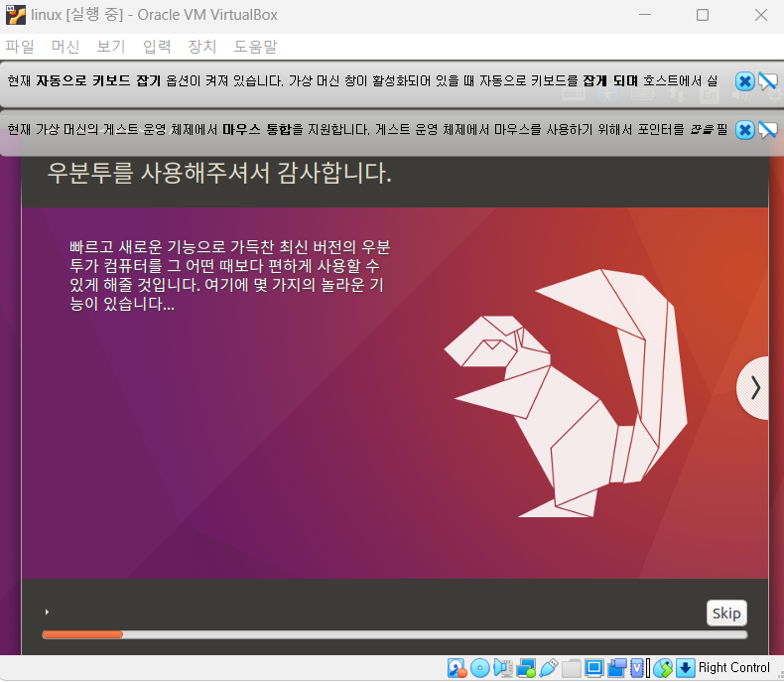Click the optical disc drive status icon
Viewport: 784px width, 682px height.
(x=480, y=668)
